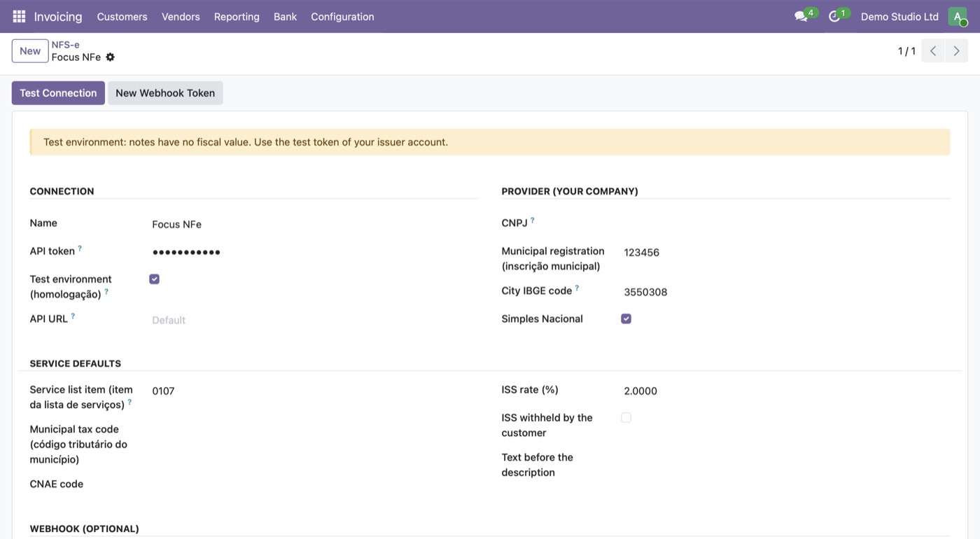This screenshot has width=980, height=539.
Task: Click the test environment warning banner text
Action: click(x=246, y=142)
